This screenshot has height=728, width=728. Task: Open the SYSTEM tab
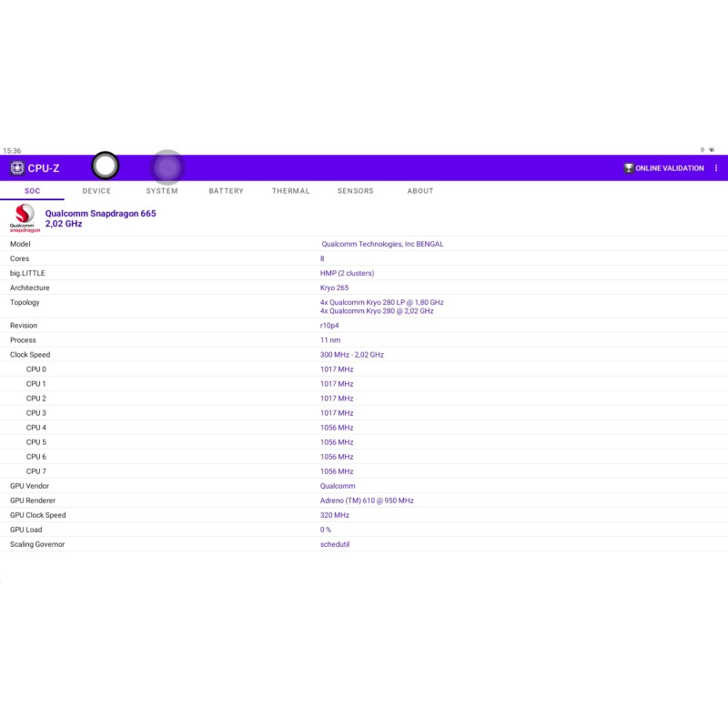(162, 191)
